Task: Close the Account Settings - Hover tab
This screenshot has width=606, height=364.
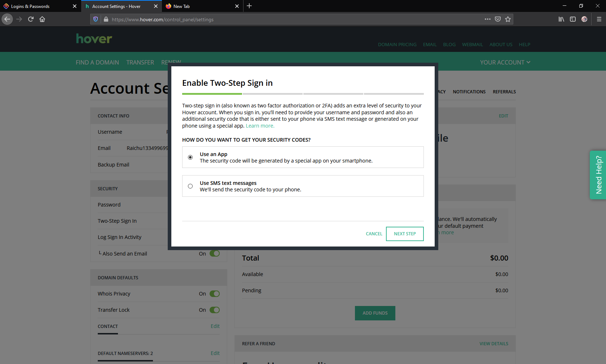Action: pos(156,6)
